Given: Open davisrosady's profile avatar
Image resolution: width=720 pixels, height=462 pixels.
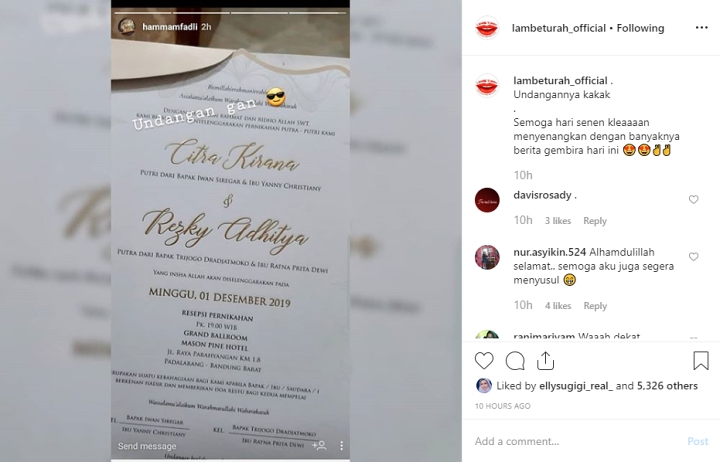Looking at the screenshot, I should click(x=487, y=200).
